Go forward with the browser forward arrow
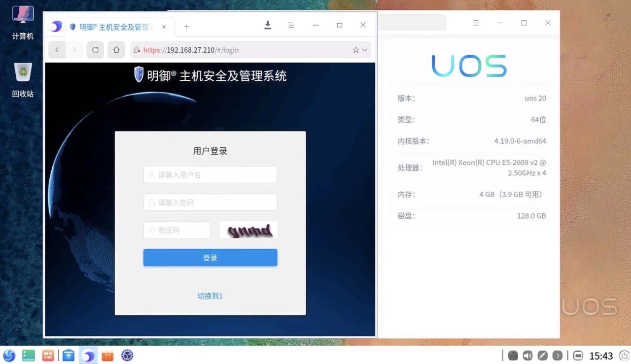Viewport: 631px width, 364px height. [74, 50]
